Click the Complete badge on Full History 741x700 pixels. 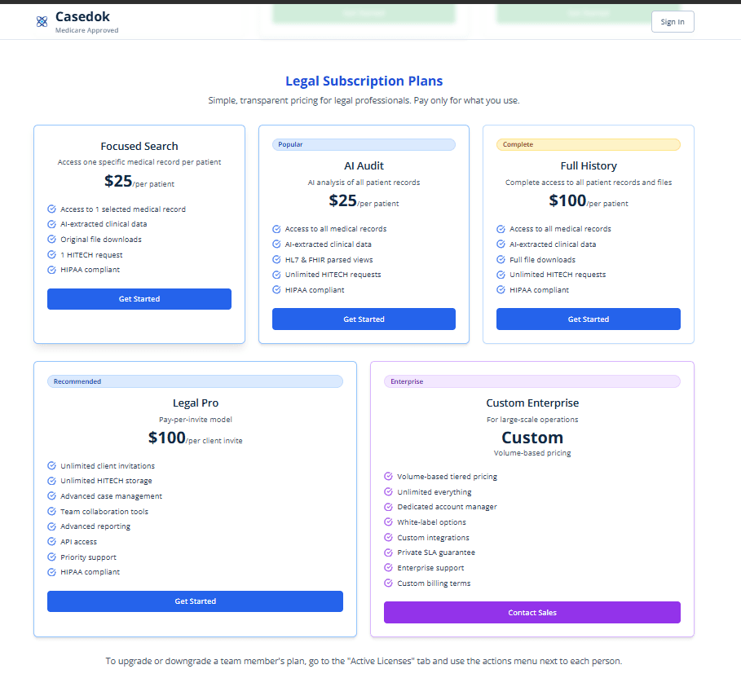pos(589,144)
